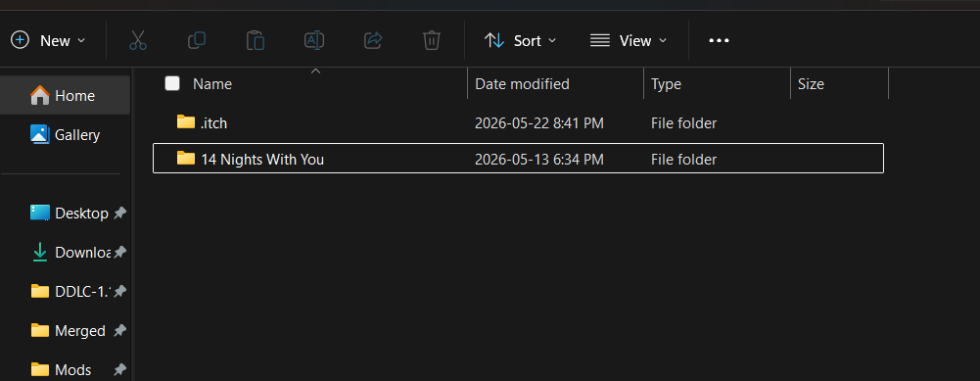The image size is (980, 381).
Task: Click the pin icon next to Downloads
Action: click(x=120, y=252)
